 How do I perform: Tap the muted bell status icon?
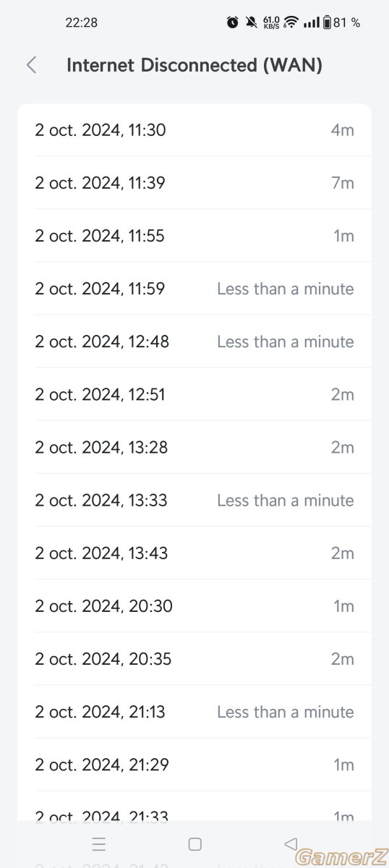(x=251, y=22)
